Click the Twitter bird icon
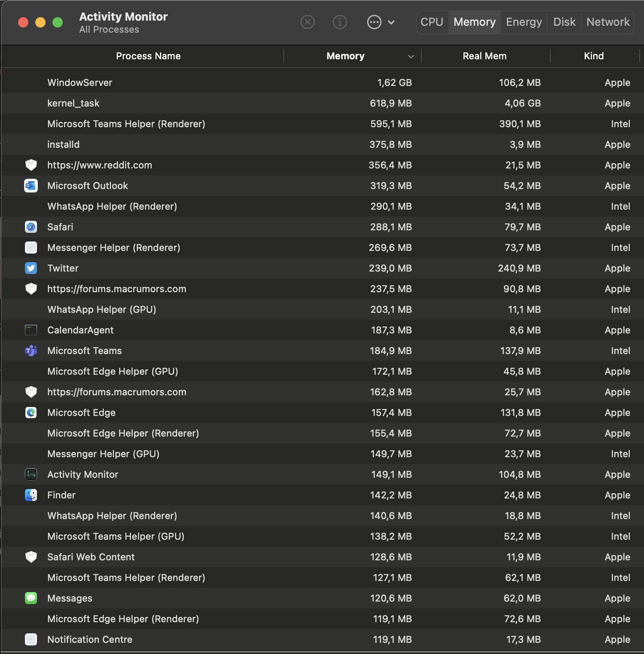Screen dimensions: 644x654 (31, 268)
